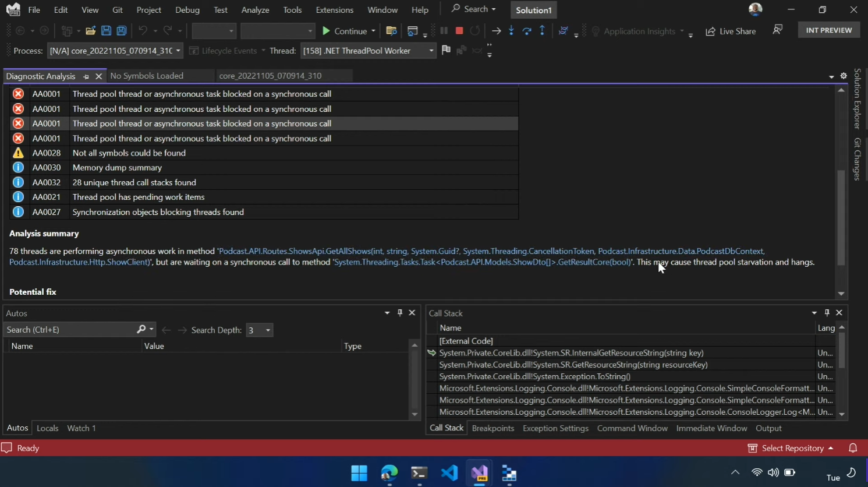Toggle auto-hide pin on Autos panel
Viewport: 868px width, 487px height.
pyautogui.click(x=400, y=313)
